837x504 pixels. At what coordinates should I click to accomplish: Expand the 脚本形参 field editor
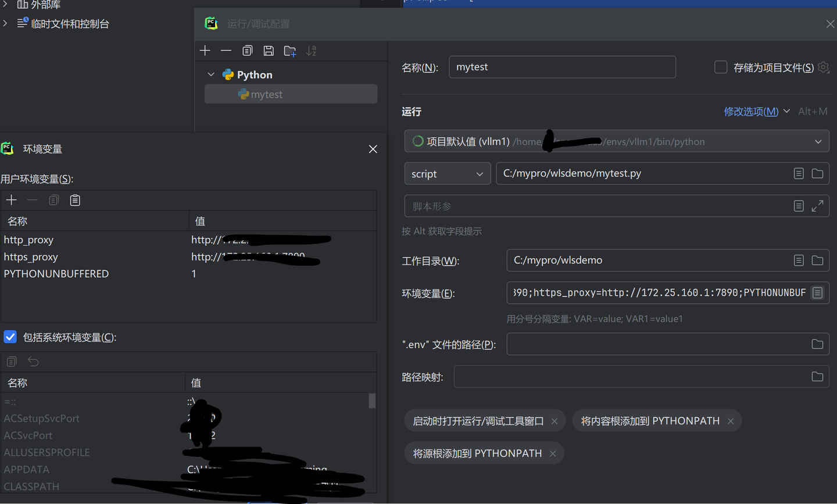[x=817, y=206]
